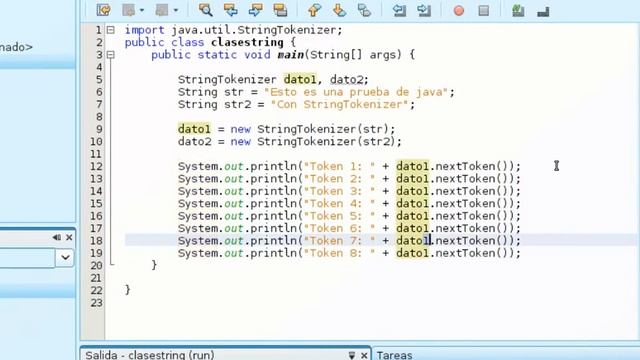
Task: Click the "Token 2: " string literal
Action: 340,179
